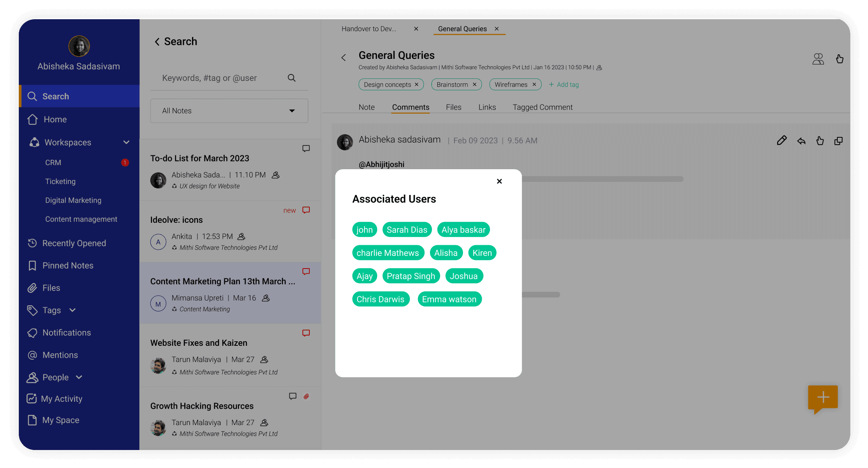Click the paperclip icon on Growth Hacking Resources
Viewport: 868px width, 468px height.
click(306, 396)
